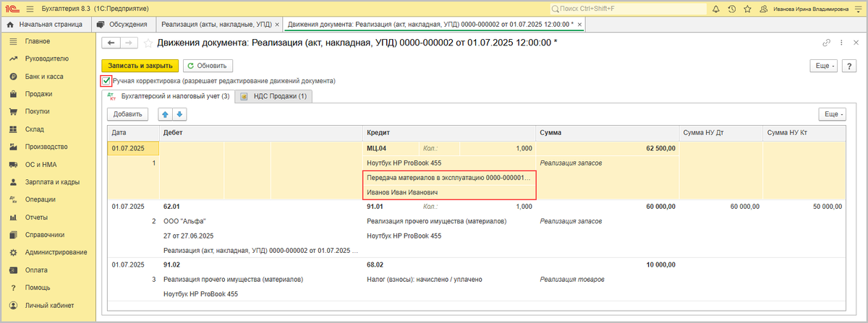This screenshot has width=868, height=323.
Task: Select the 50 000,00 Сумма НУ Кт cell
Action: [804, 206]
